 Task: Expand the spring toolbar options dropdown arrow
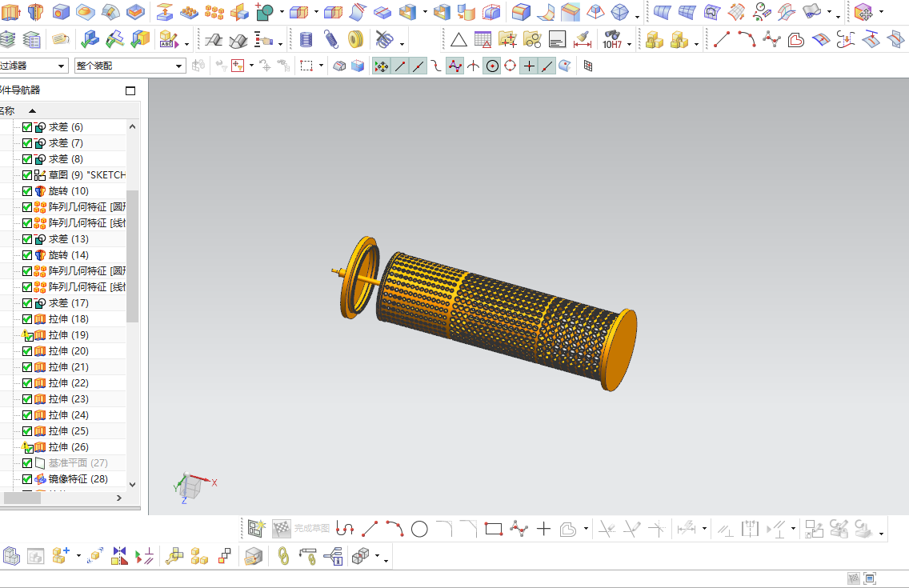[402, 43]
